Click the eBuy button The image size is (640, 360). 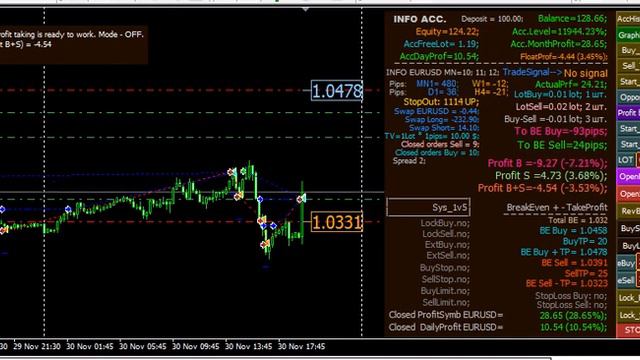click(x=626, y=263)
